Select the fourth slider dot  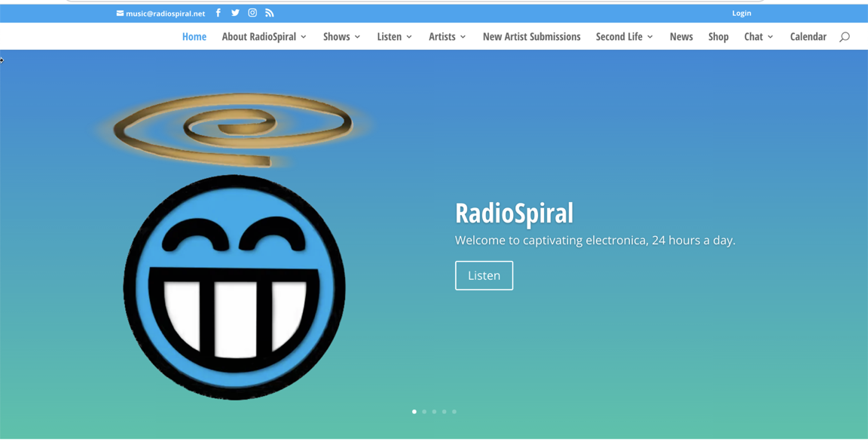(x=444, y=412)
